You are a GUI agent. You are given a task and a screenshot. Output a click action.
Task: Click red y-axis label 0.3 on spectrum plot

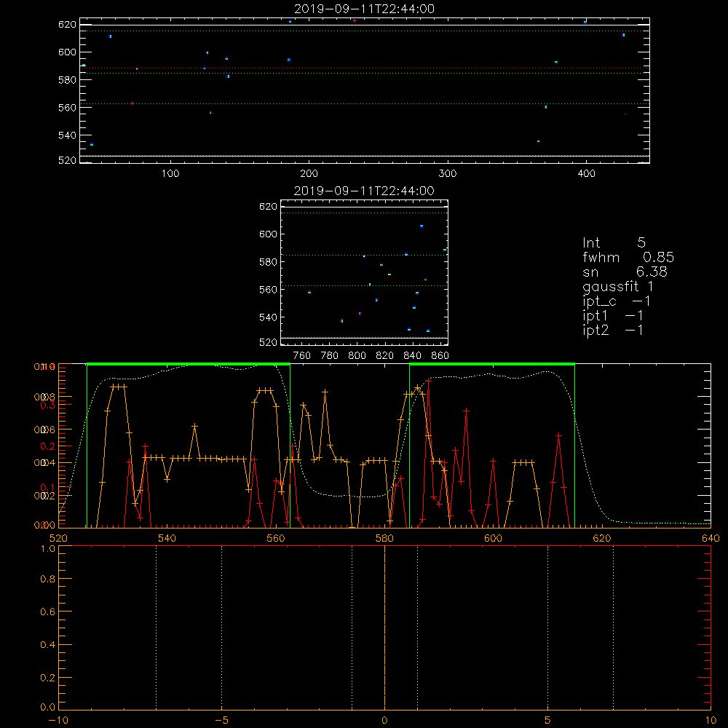(x=48, y=405)
